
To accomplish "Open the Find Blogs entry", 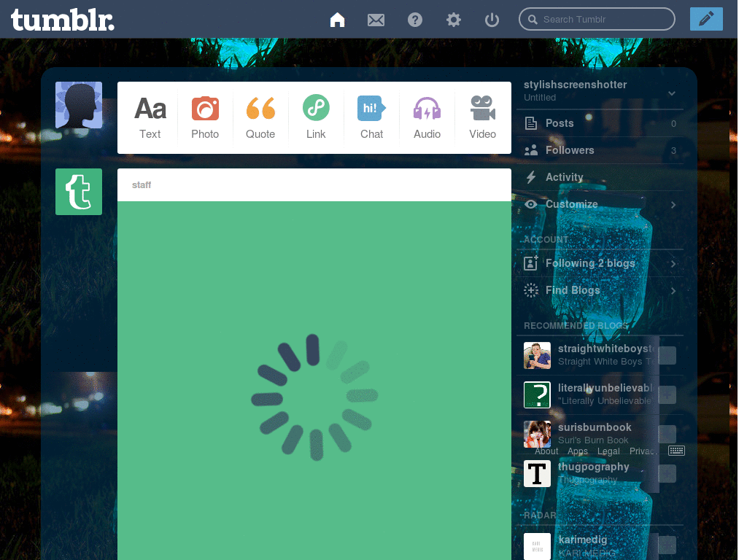I will pos(600,290).
